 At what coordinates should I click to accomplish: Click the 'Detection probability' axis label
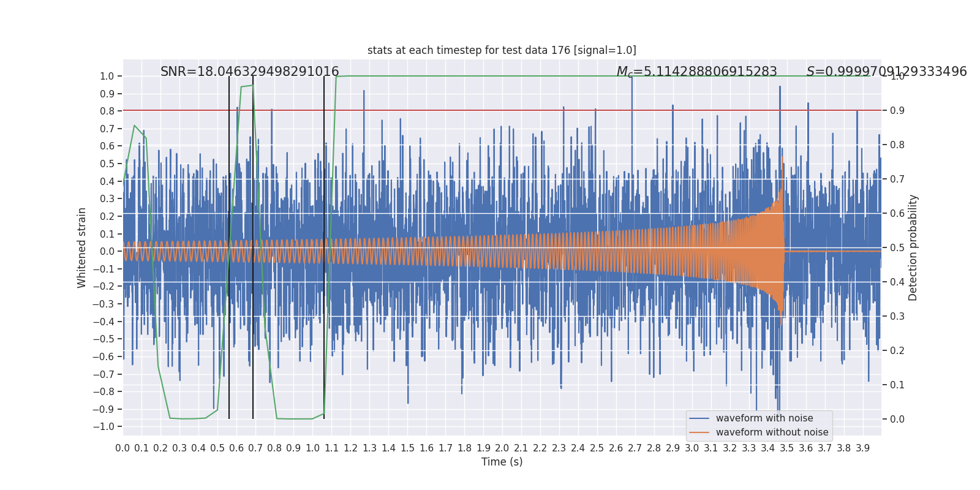tap(913, 247)
